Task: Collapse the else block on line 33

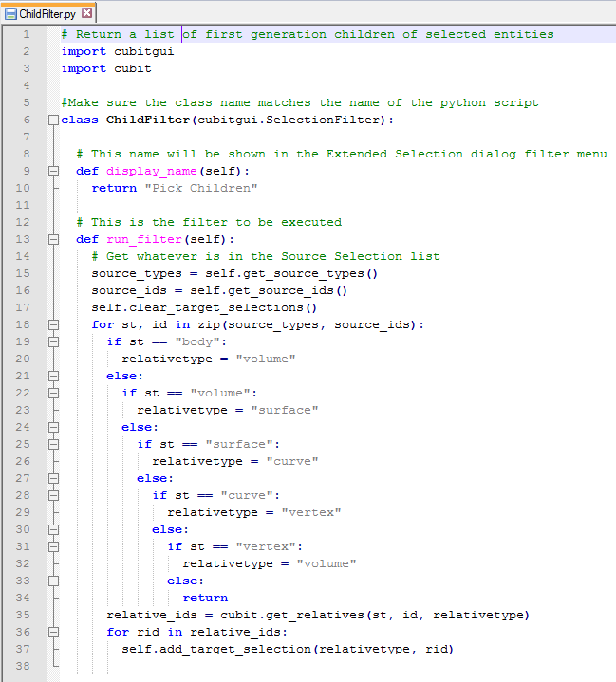Action: (x=53, y=581)
